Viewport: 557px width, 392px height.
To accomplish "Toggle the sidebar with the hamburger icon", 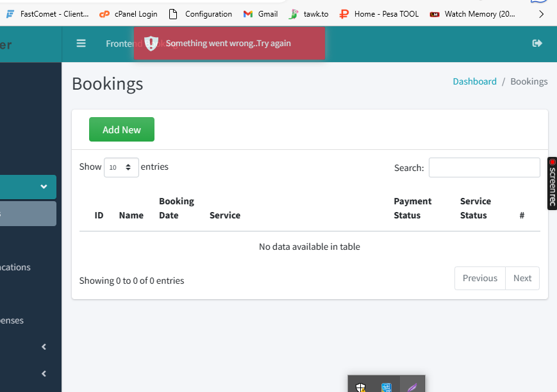I will point(81,44).
